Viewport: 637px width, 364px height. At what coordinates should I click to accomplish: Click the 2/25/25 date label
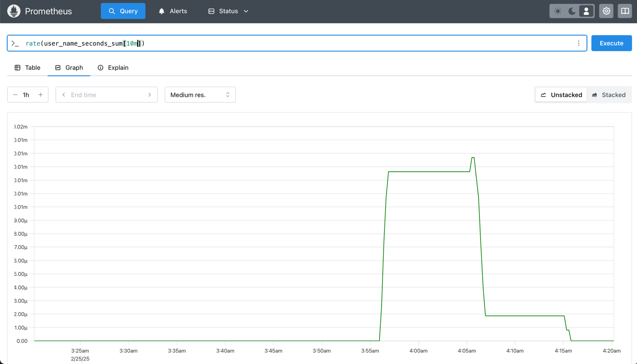[80, 359]
